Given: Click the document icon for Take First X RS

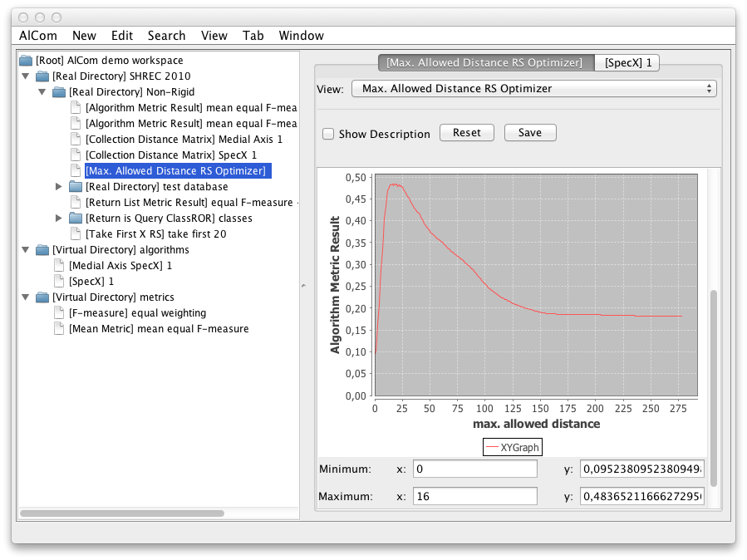Looking at the screenshot, I should click(x=76, y=234).
